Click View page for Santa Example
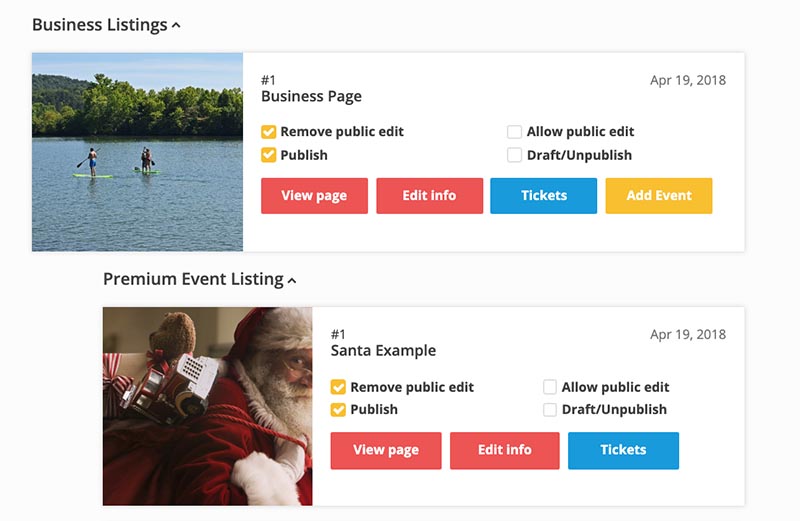The width and height of the screenshot is (800, 521). click(386, 451)
